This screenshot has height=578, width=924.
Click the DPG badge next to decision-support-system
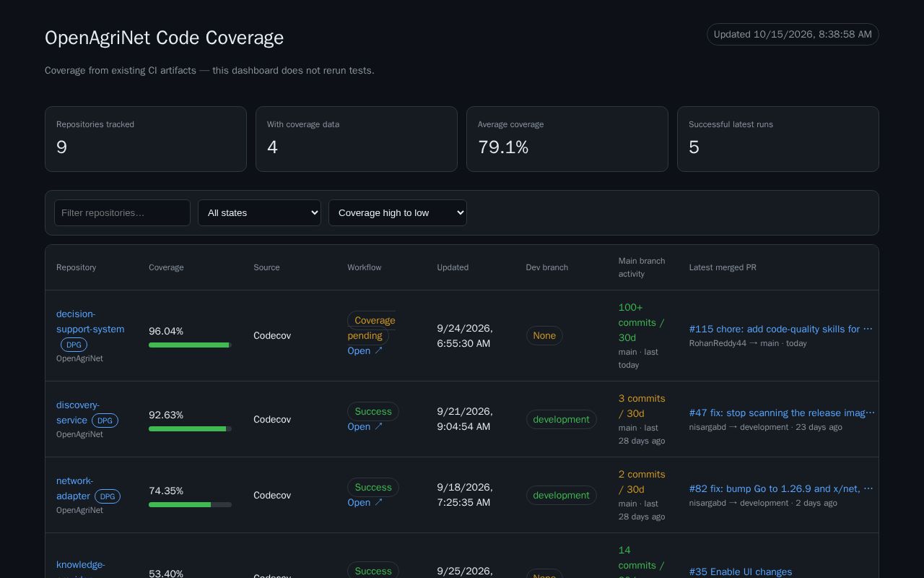pyautogui.click(x=74, y=345)
